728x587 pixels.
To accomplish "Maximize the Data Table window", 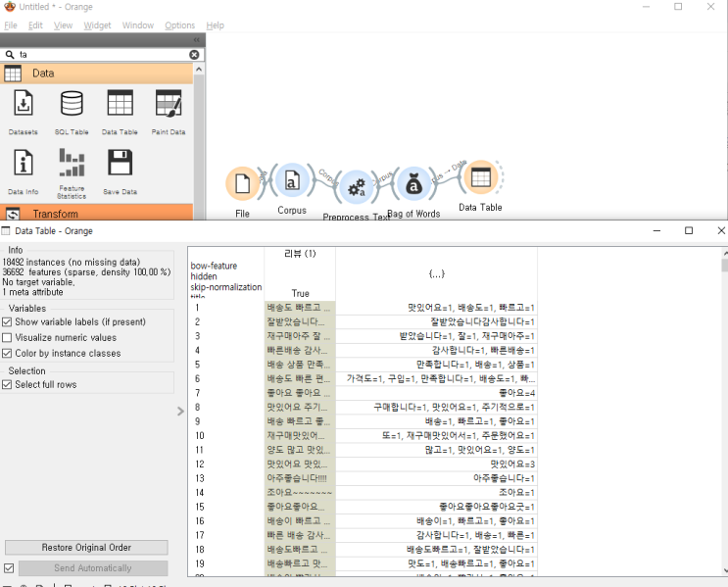I will [689, 231].
